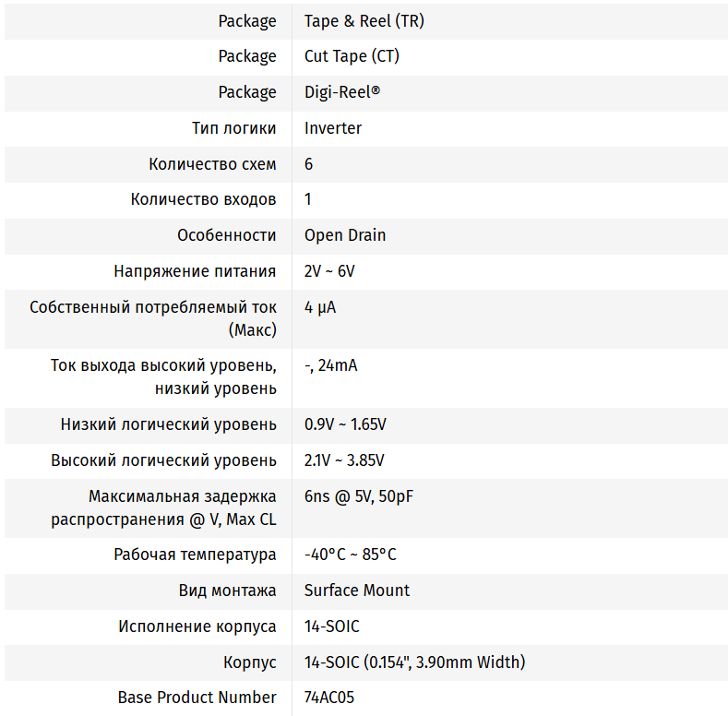Click the Inverter logic type value

[x=333, y=128]
